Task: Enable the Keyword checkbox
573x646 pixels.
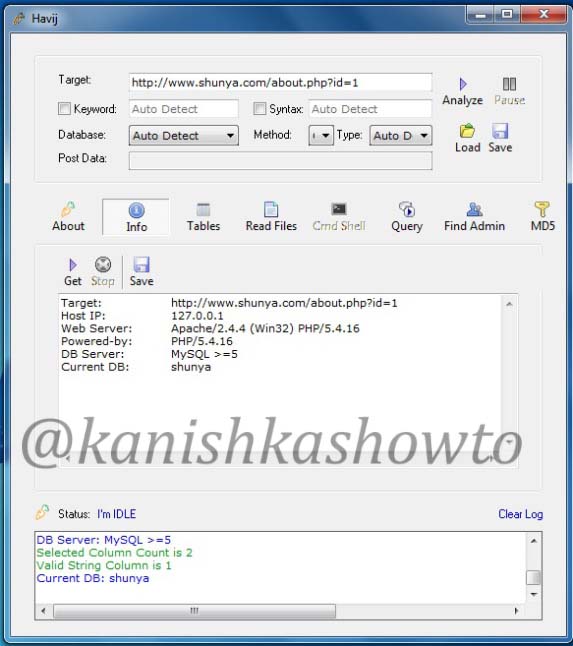Action: [x=64, y=109]
